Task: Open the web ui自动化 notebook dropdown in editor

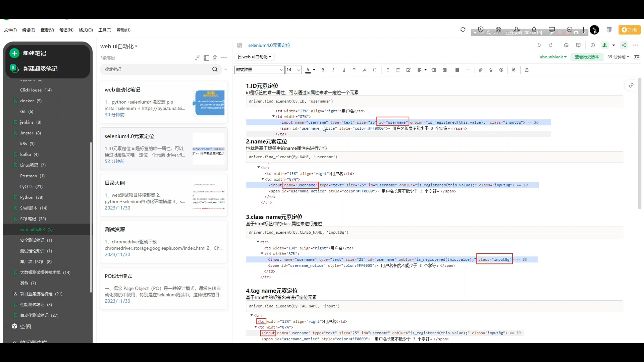Action: (255, 57)
